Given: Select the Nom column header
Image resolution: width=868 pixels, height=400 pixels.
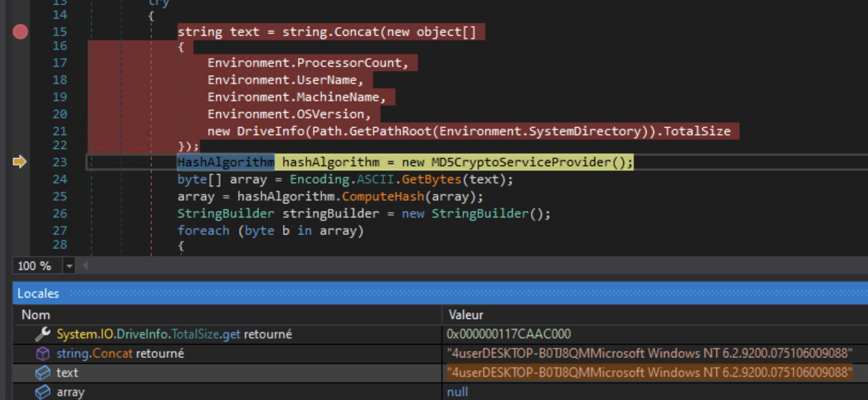Looking at the screenshot, I should 36,315.
